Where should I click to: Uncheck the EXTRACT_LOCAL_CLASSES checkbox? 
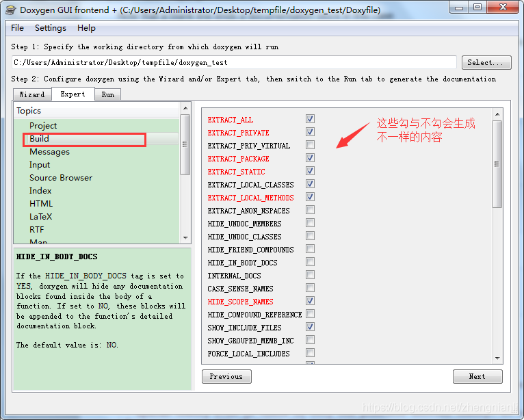(310, 184)
